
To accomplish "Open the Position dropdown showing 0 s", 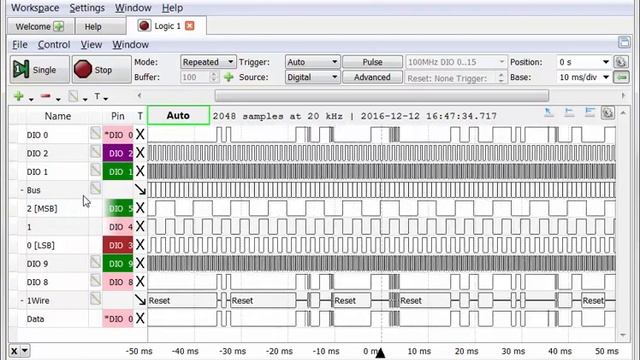I will (584, 62).
